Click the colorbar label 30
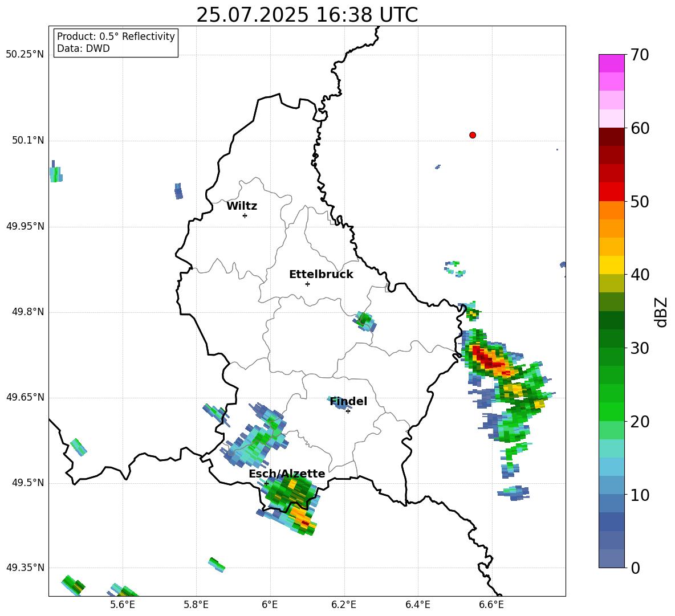Image resolution: width=675 pixels, height=616 pixels. (640, 348)
